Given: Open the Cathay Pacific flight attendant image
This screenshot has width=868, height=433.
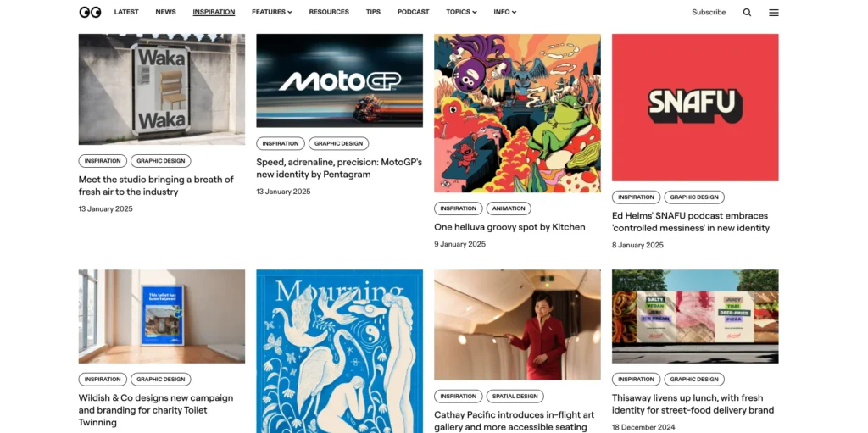Looking at the screenshot, I should tap(517, 325).
